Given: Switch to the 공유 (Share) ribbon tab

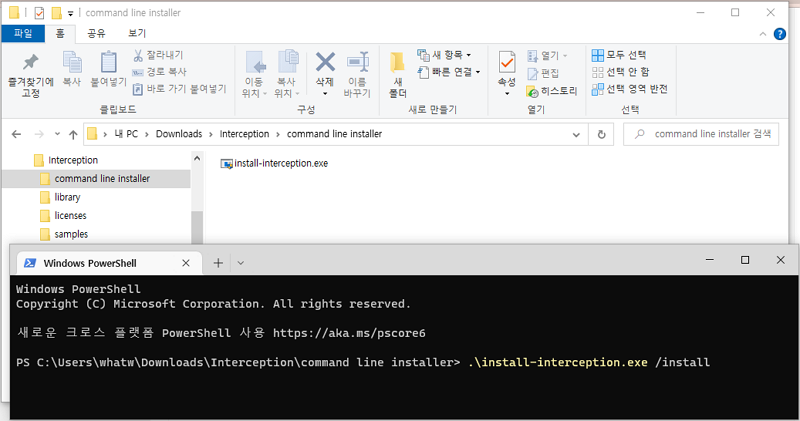Looking at the screenshot, I should point(96,33).
